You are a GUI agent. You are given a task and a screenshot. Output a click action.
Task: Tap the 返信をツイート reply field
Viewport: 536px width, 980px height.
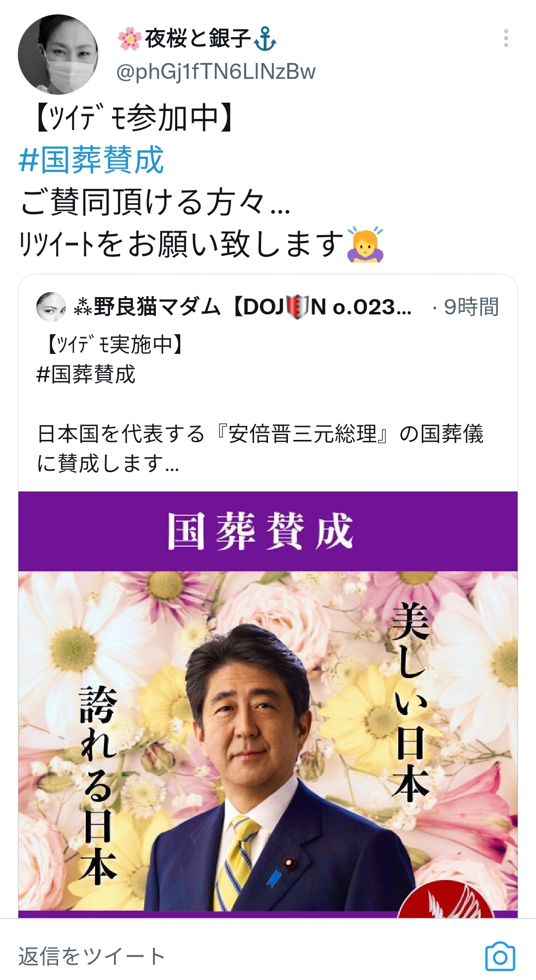coord(92,956)
